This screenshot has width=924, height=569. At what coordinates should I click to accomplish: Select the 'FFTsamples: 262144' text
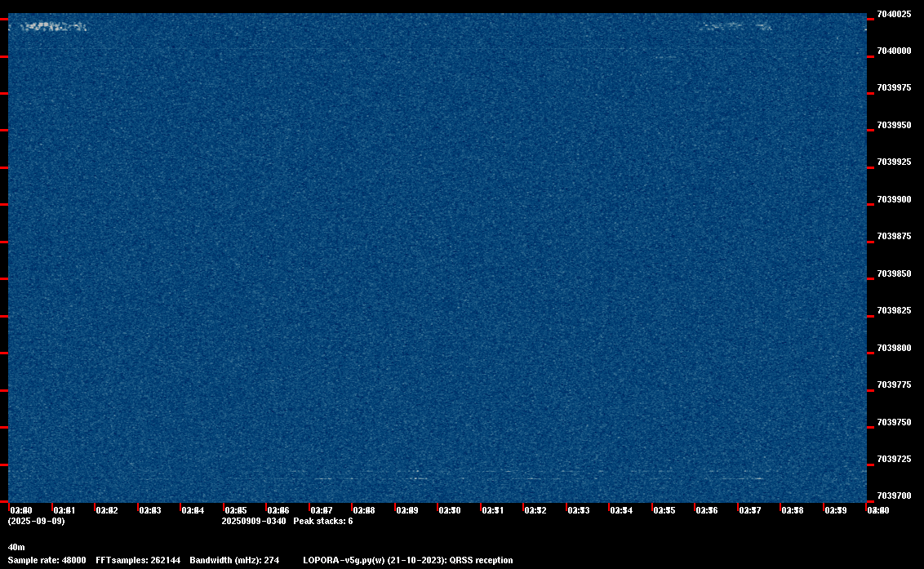(138, 560)
